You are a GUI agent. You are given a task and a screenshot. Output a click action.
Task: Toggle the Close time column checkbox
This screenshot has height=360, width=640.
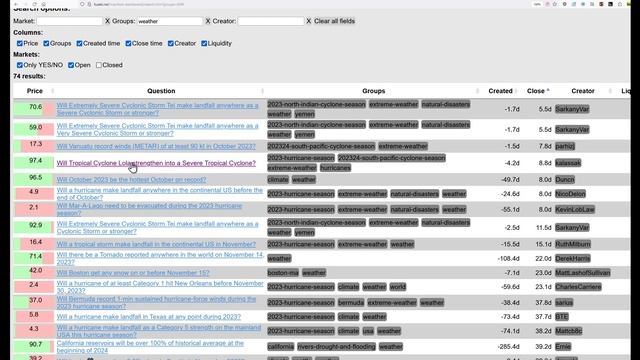click(x=128, y=43)
